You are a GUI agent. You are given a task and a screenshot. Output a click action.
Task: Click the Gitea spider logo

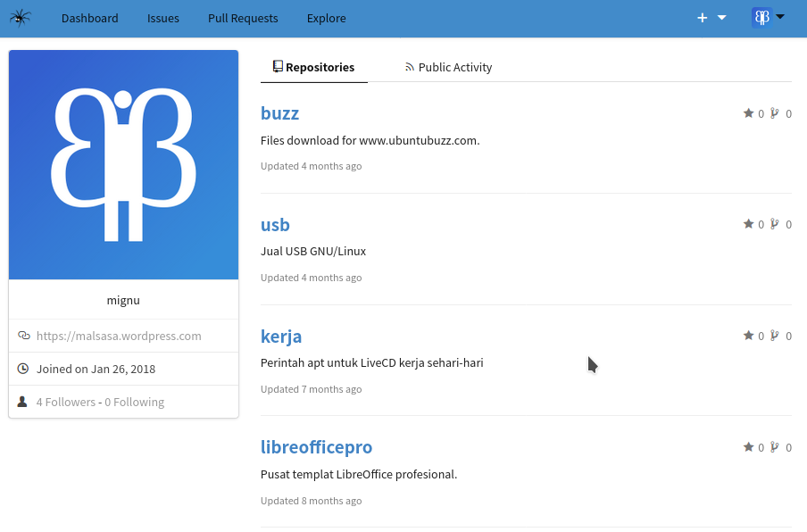pyautogui.click(x=21, y=18)
